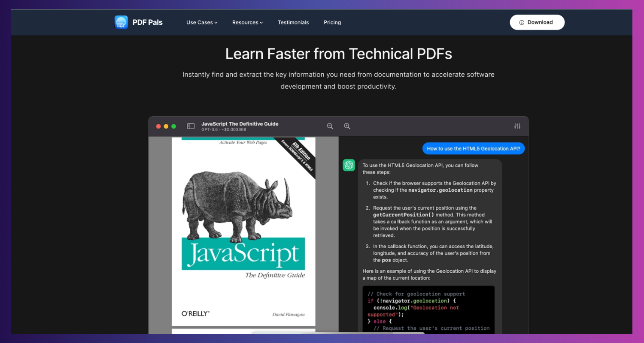Click the Geolocation question chat bubble
644x343 pixels.
point(474,149)
